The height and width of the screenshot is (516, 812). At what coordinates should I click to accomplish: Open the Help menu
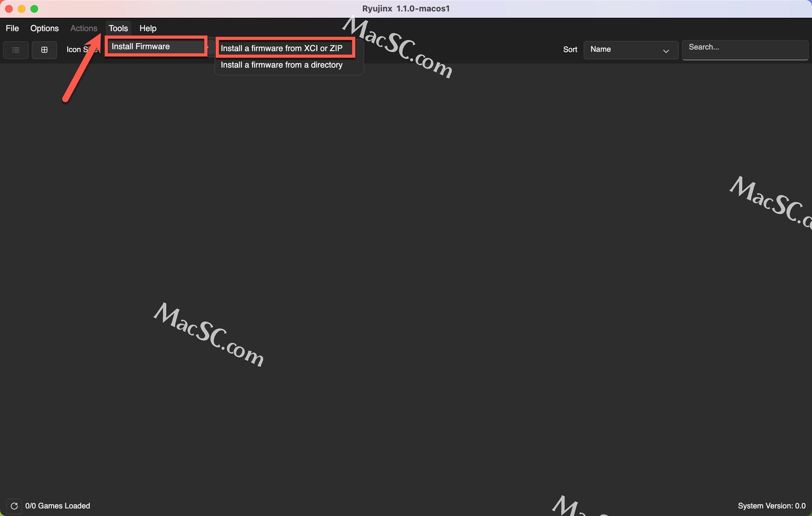tap(148, 28)
